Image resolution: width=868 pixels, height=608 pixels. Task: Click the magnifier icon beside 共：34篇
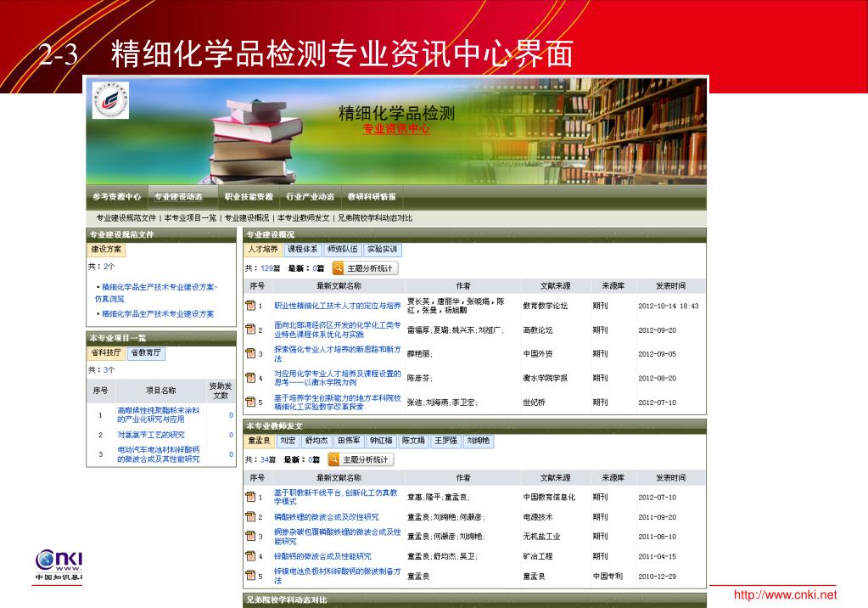click(x=333, y=459)
